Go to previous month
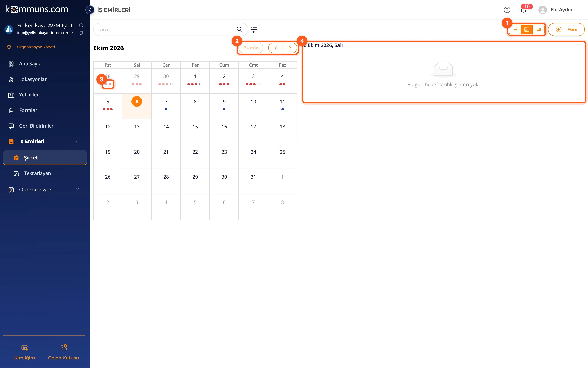 click(276, 48)
